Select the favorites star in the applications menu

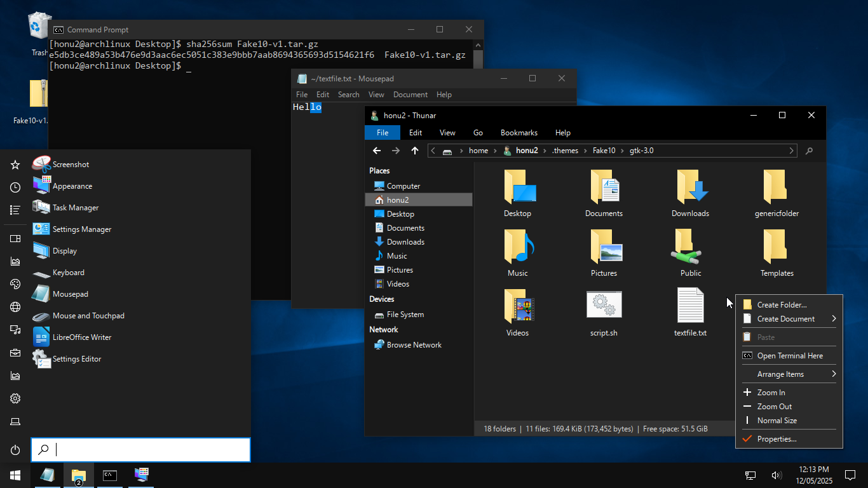coord(14,164)
